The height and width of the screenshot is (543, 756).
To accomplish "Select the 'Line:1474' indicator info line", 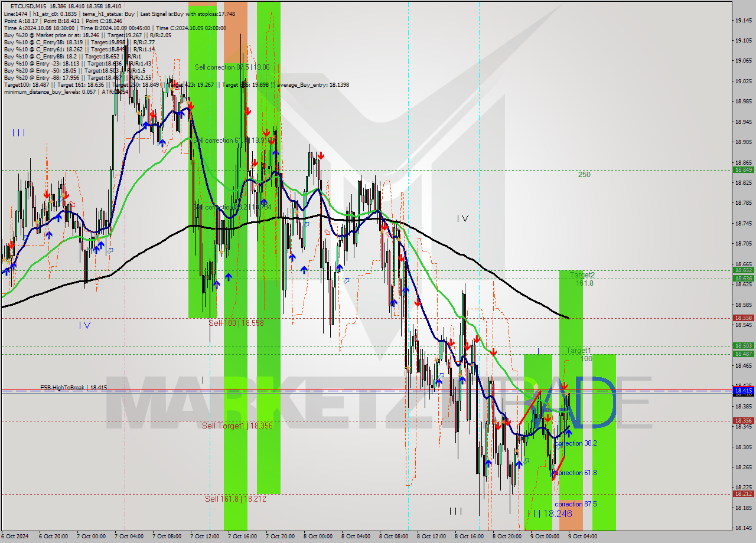I will coord(120,13).
